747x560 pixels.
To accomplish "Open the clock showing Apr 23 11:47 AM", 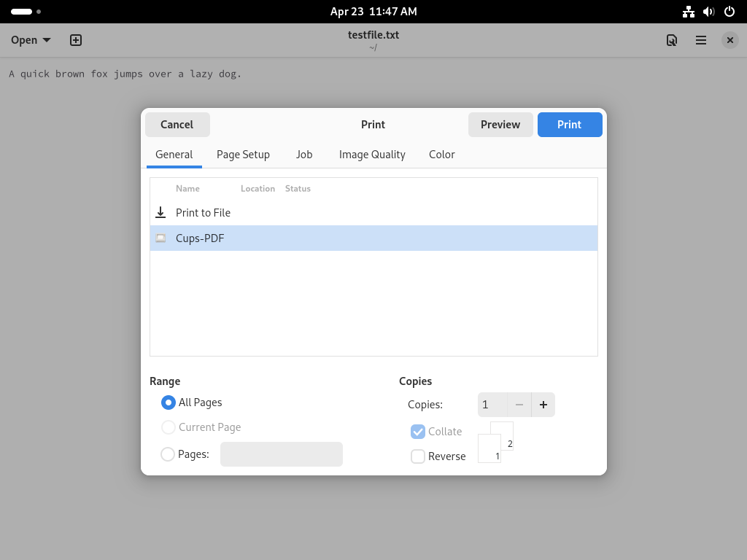I will tap(373, 12).
